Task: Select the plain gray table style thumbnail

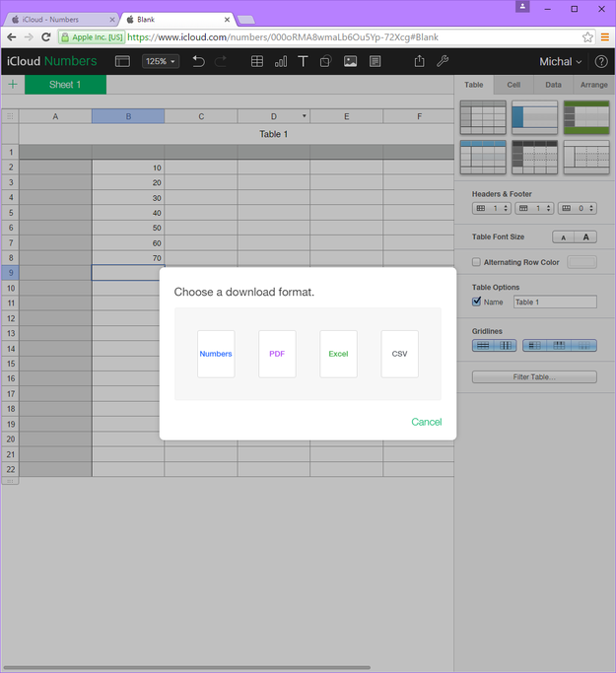Action: [483, 117]
